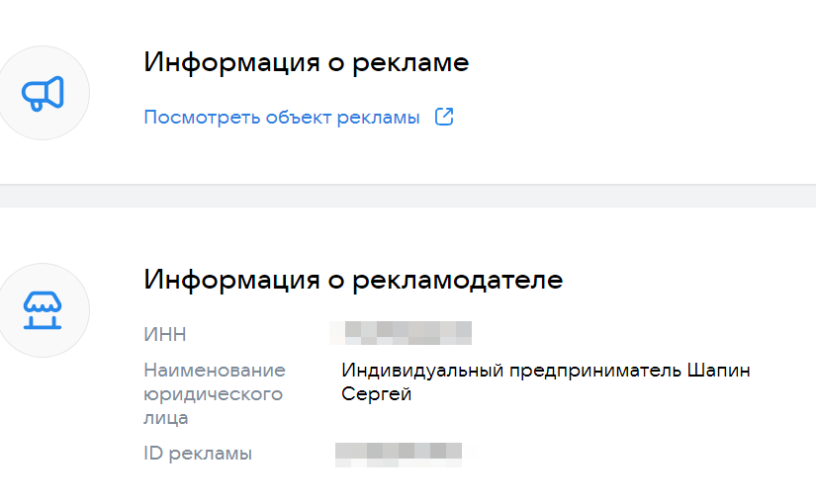Click the storefront advertiser icon

[44, 309]
